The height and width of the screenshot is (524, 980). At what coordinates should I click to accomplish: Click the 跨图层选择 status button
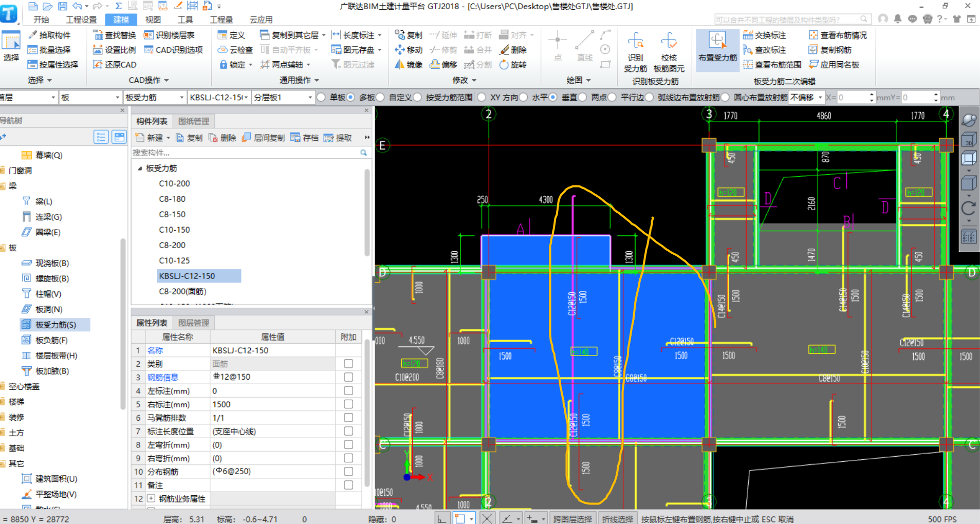click(573, 519)
